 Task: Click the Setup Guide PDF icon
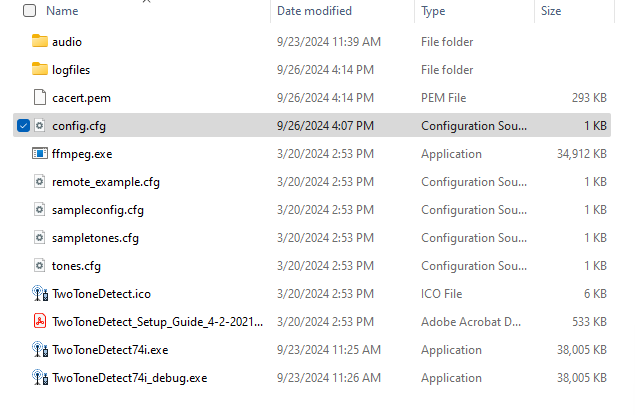[40, 321]
